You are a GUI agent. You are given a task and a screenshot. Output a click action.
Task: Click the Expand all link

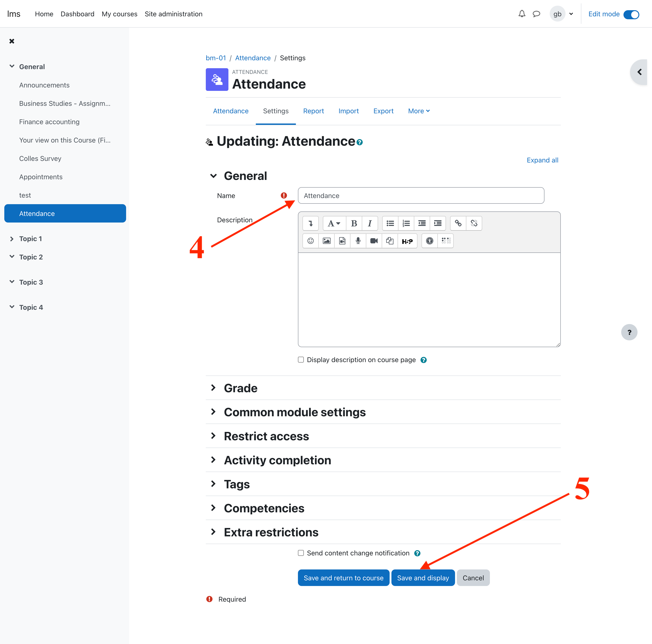point(542,160)
